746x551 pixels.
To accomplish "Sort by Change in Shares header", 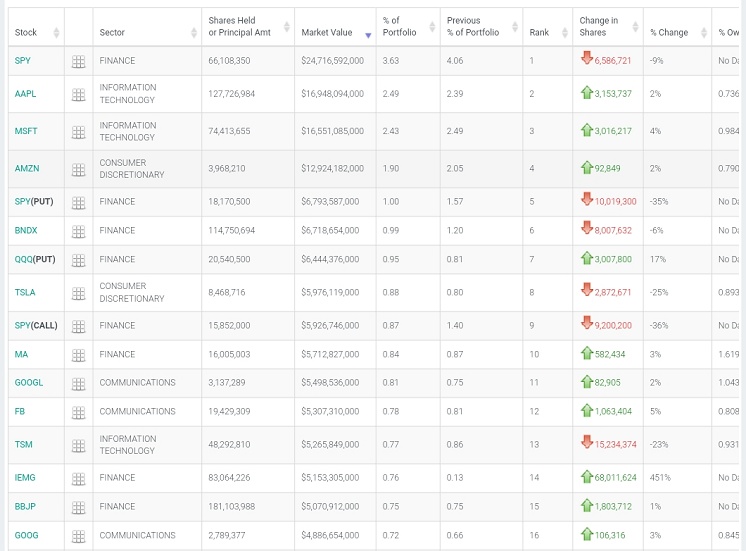I will click(x=605, y=27).
